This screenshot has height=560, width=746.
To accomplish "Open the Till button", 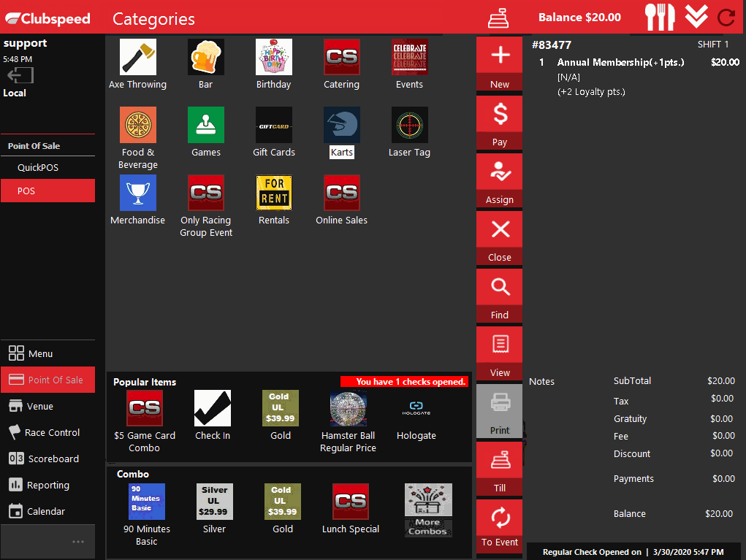I will click(x=500, y=469).
